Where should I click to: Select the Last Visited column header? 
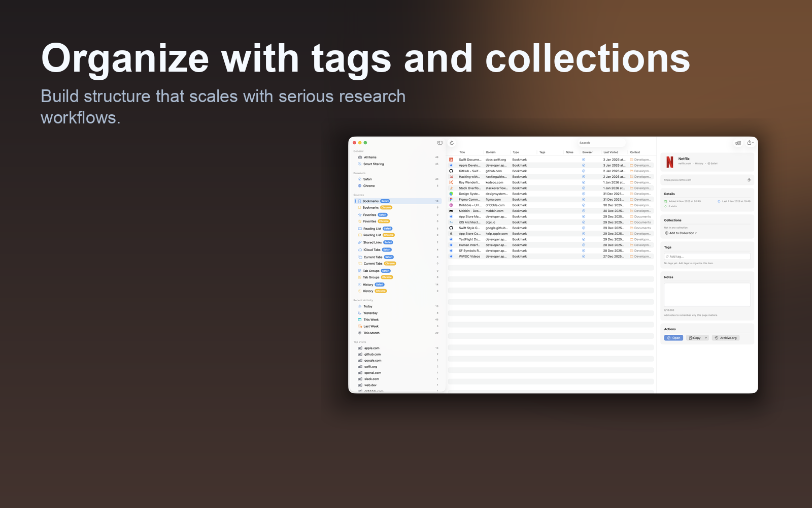611,152
